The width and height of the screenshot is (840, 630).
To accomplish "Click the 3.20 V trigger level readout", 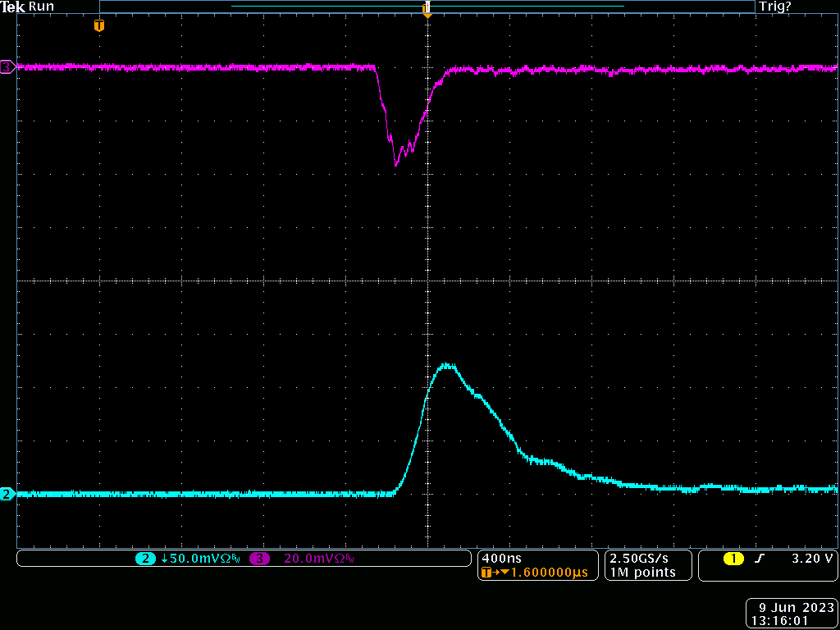I will tap(812, 559).
